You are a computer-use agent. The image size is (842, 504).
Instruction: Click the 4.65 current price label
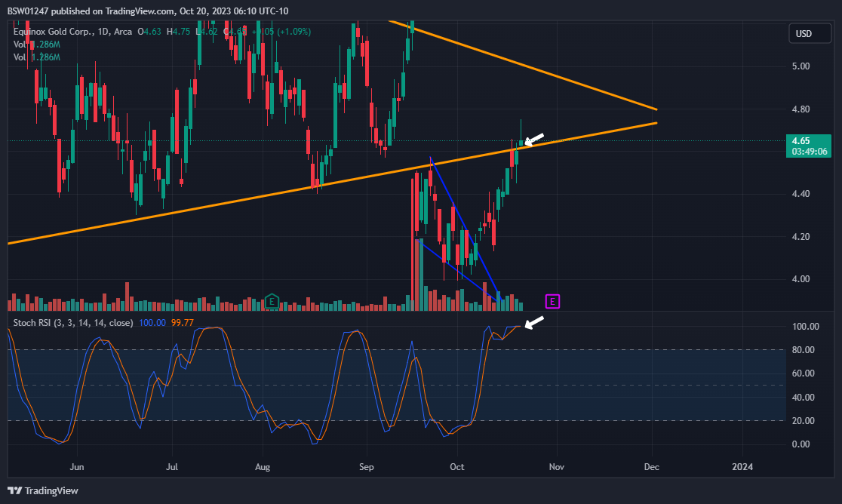[x=808, y=146]
